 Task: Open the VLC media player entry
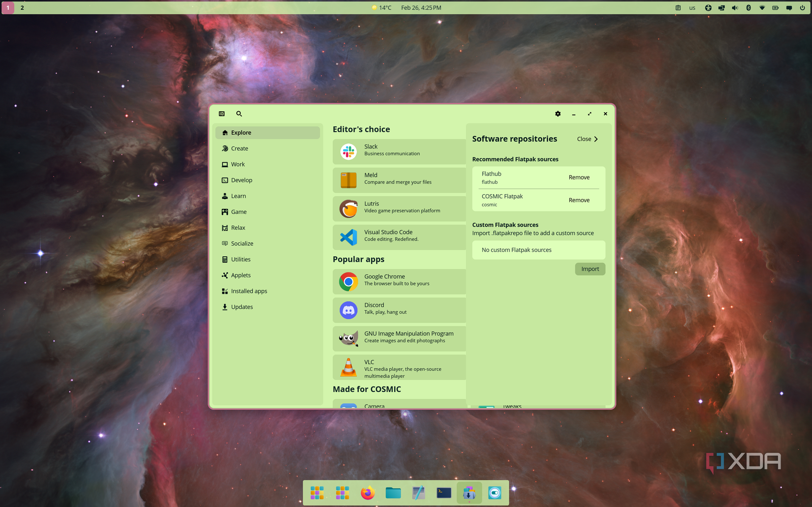pos(399,368)
